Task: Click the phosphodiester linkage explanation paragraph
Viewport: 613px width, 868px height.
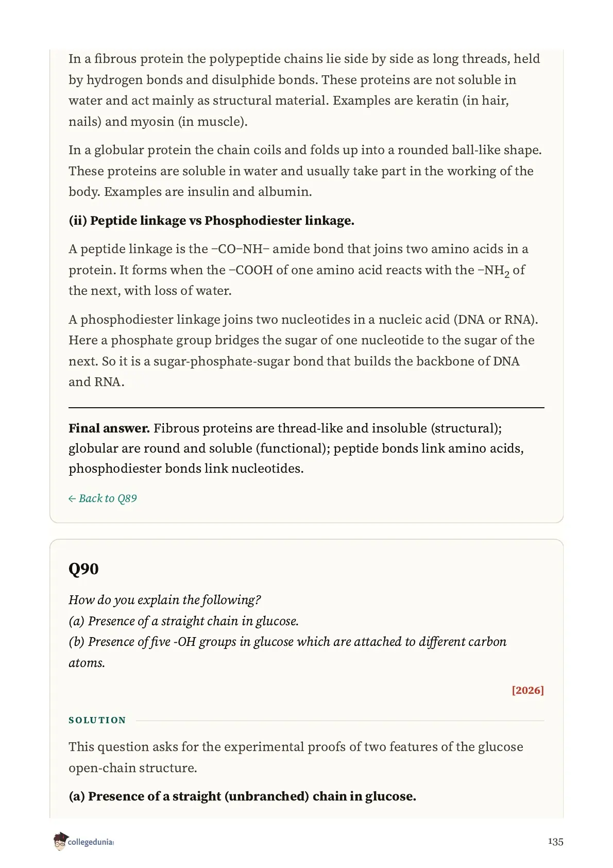Action: (x=303, y=350)
